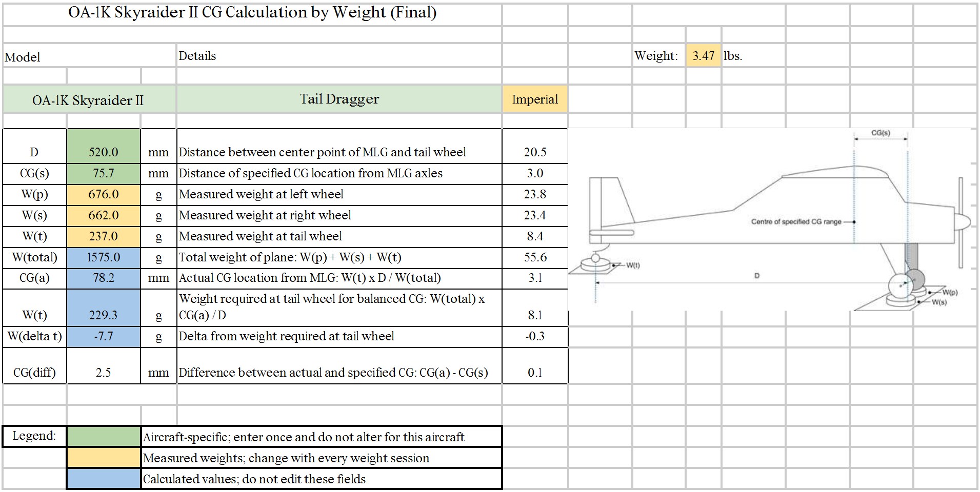Click measured tail wheel weight 237.0
Screen dimensions: 980x492
pos(103,236)
